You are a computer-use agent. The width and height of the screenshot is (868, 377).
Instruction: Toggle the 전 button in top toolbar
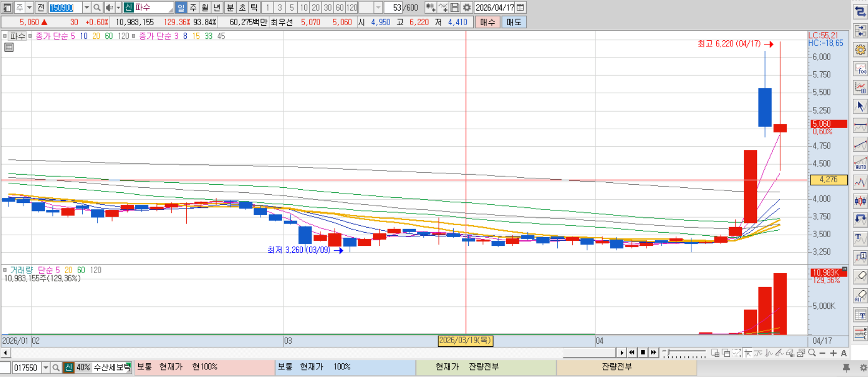(41, 8)
